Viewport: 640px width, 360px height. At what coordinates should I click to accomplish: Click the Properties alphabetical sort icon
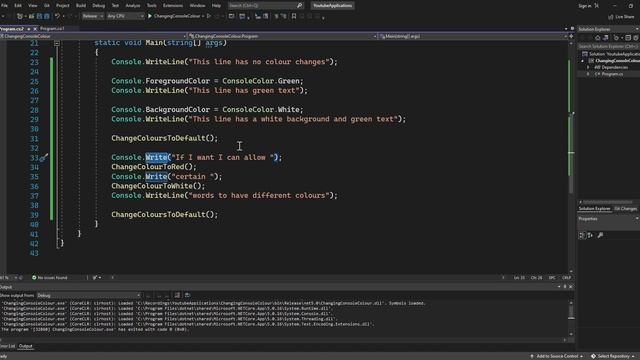pos(590,236)
